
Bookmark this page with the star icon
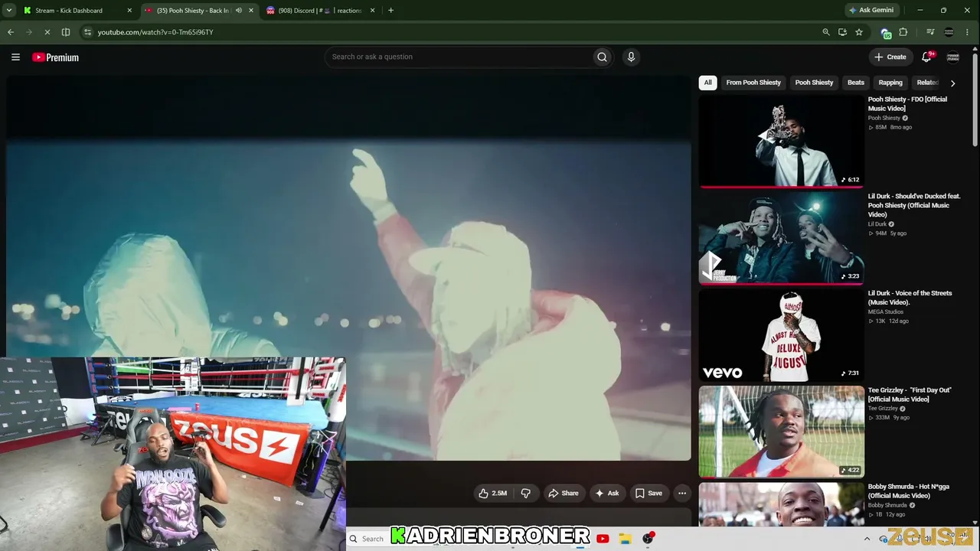pos(859,32)
